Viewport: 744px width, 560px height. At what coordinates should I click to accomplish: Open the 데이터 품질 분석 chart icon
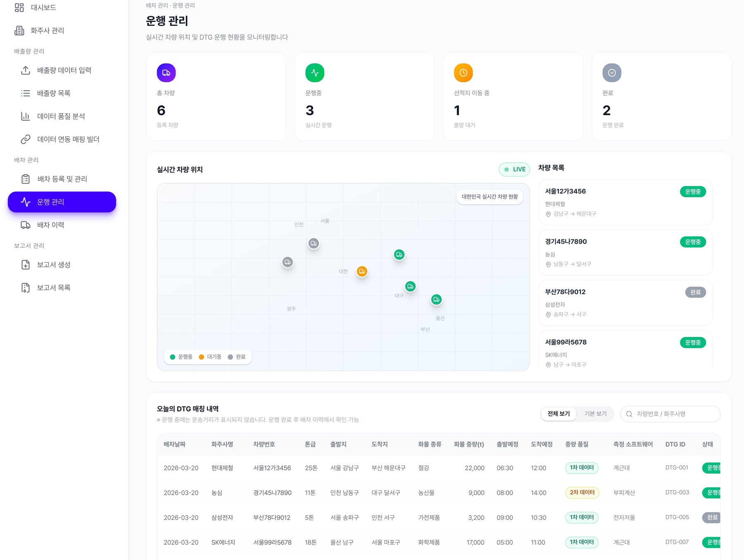(26, 116)
